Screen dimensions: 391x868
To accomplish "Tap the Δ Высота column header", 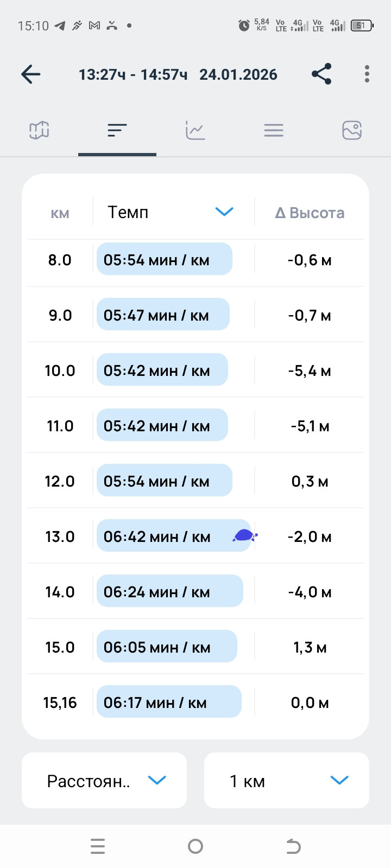I will (310, 213).
